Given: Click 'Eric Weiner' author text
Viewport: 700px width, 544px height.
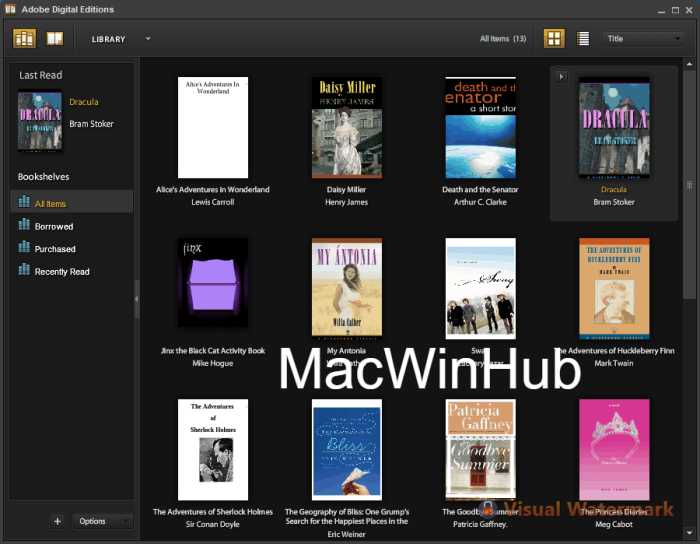Looking at the screenshot, I should (x=346, y=534).
